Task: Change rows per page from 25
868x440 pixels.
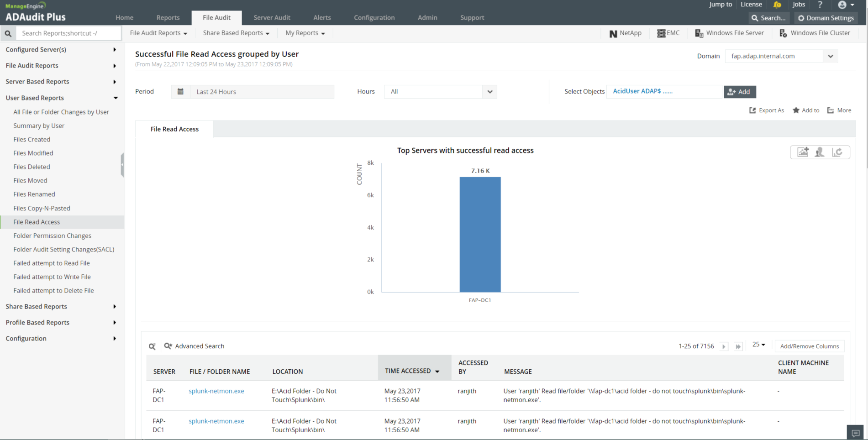Action: point(758,345)
